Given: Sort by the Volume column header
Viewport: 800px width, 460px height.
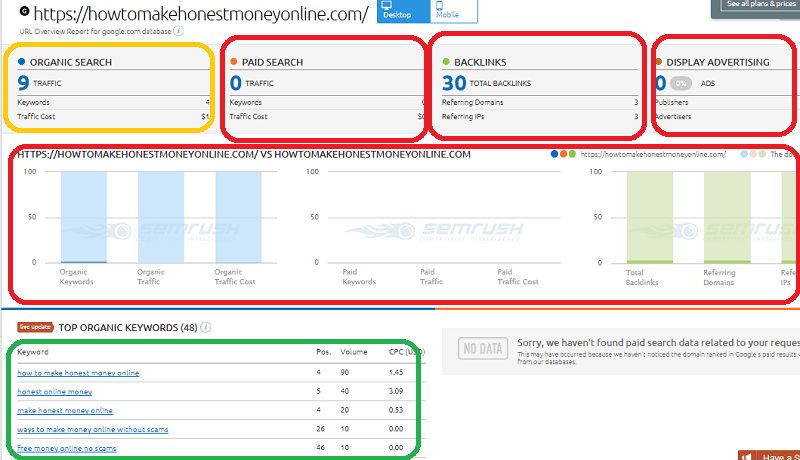Looking at the screenshot, I should click(x=354, y=352).
